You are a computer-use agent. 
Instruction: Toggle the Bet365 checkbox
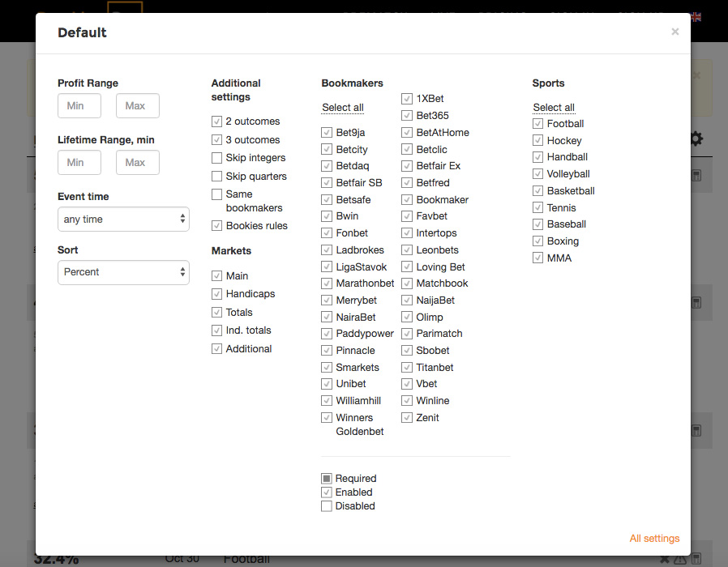click(407, 116)
